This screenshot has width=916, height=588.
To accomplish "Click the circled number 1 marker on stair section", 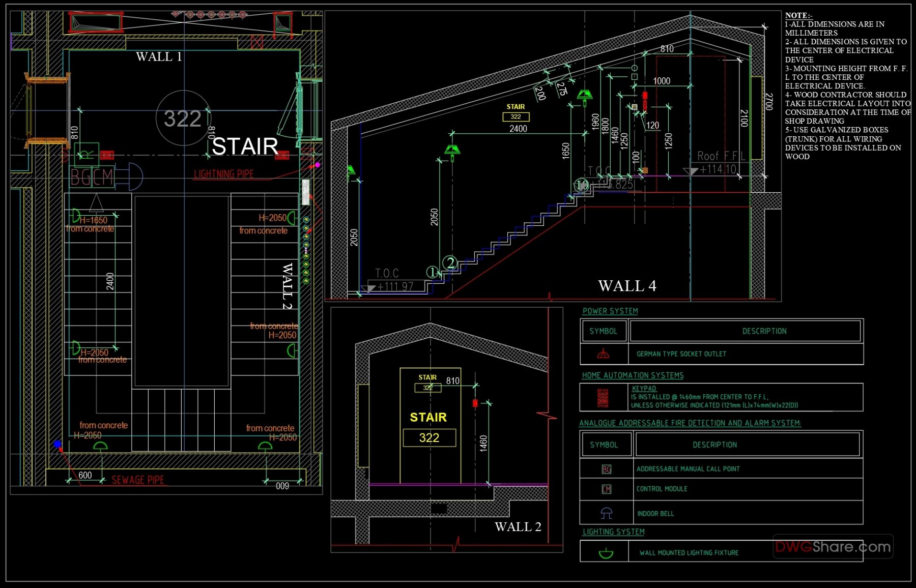I will (432, 273).
